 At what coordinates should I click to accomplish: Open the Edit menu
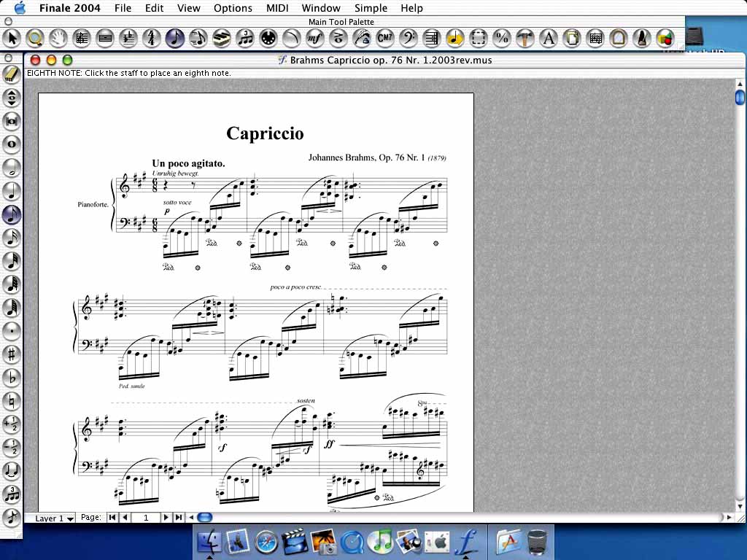[x=155, y=8]
